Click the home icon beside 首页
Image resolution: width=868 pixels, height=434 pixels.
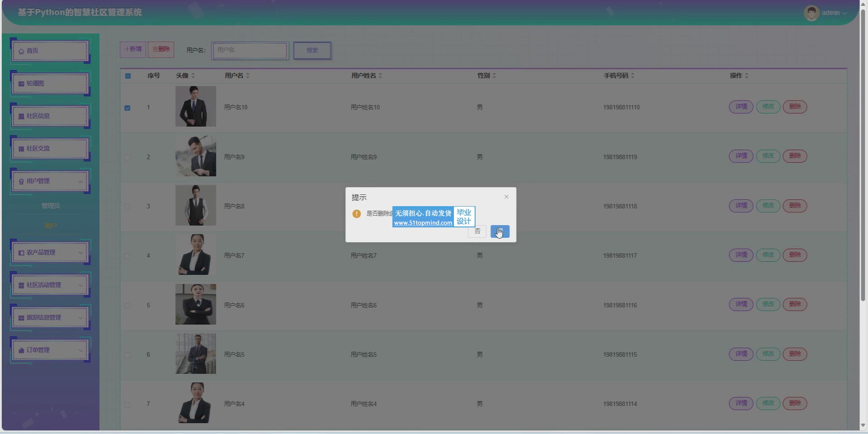[21, 51]
